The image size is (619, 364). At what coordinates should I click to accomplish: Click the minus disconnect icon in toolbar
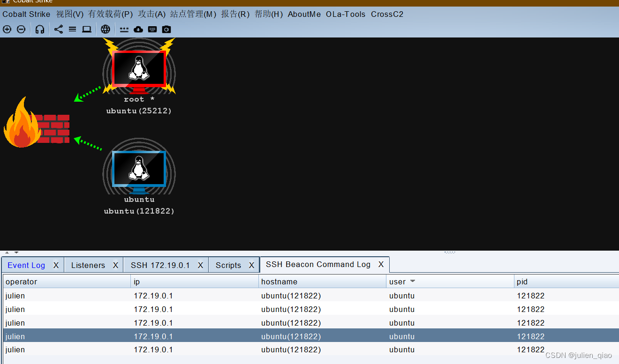point(21,29)
